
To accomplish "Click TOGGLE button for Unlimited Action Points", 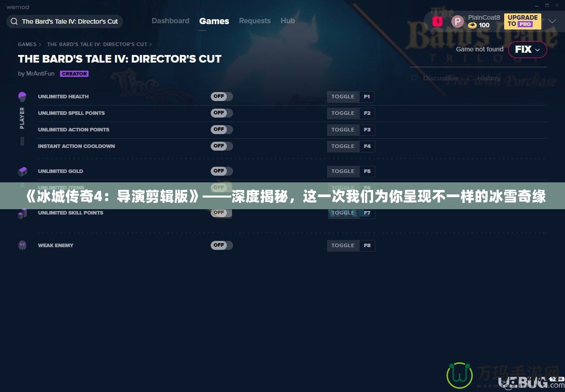I will click(x=343, y=130).
